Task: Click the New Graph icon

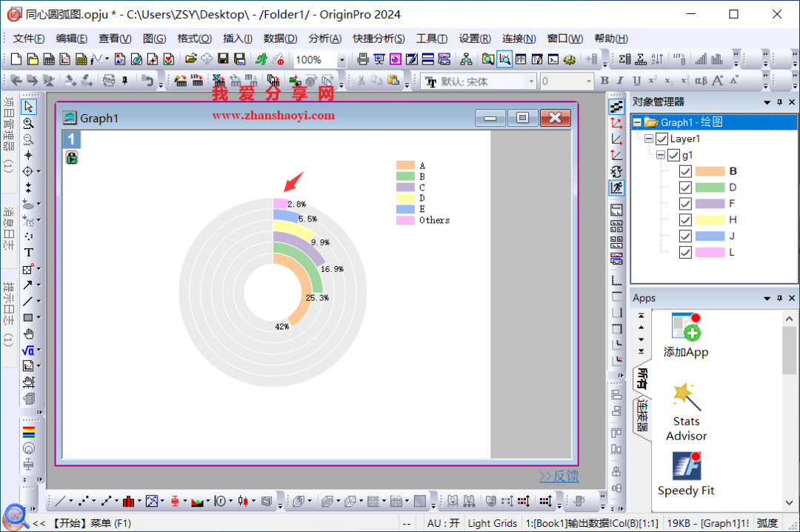Action: (64, 59)
